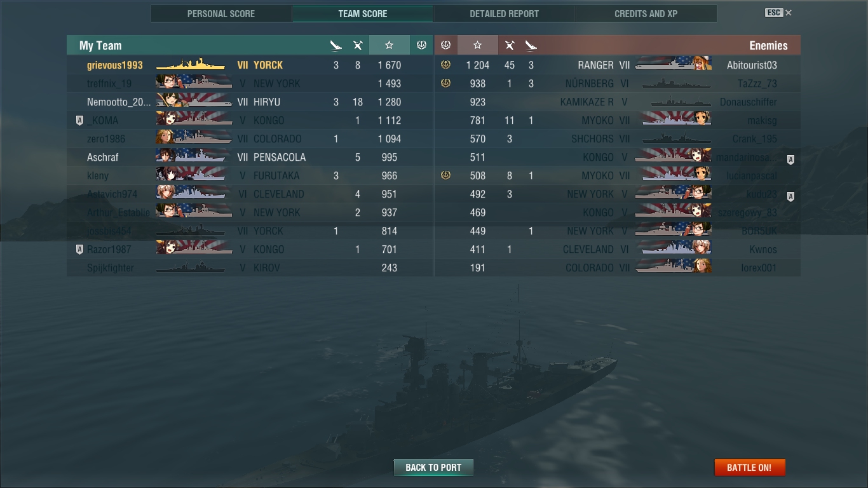Sort Enemies by ships destroyed icon
Image resolution: width=868 pixels, height=488 pixels.
click(x=531, y=45)
